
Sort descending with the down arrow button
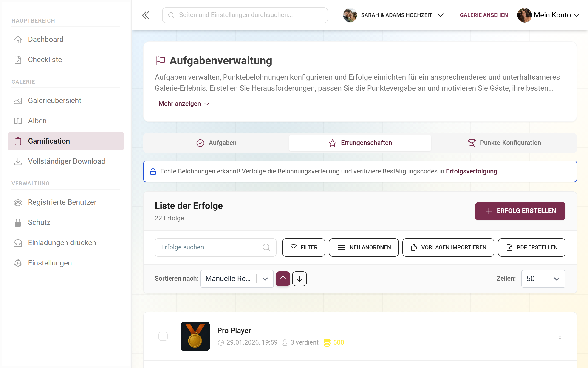[x=299, y=279]
